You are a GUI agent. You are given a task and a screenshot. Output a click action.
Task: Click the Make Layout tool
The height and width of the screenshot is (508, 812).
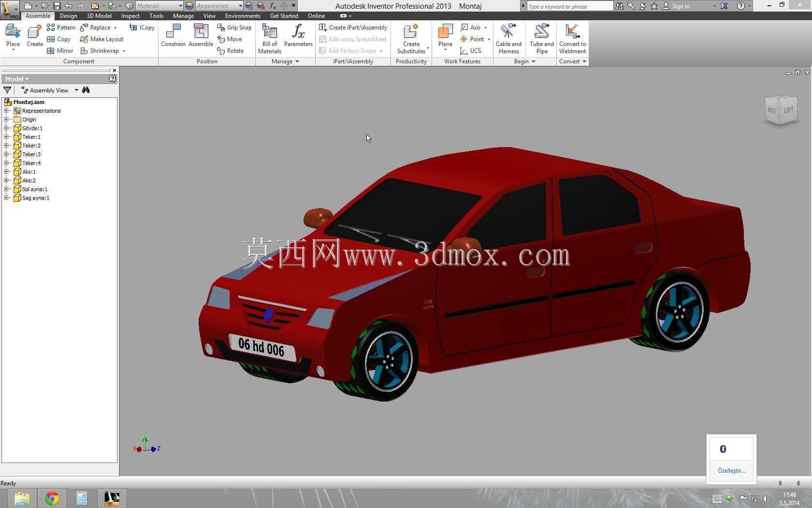point(102,39)
